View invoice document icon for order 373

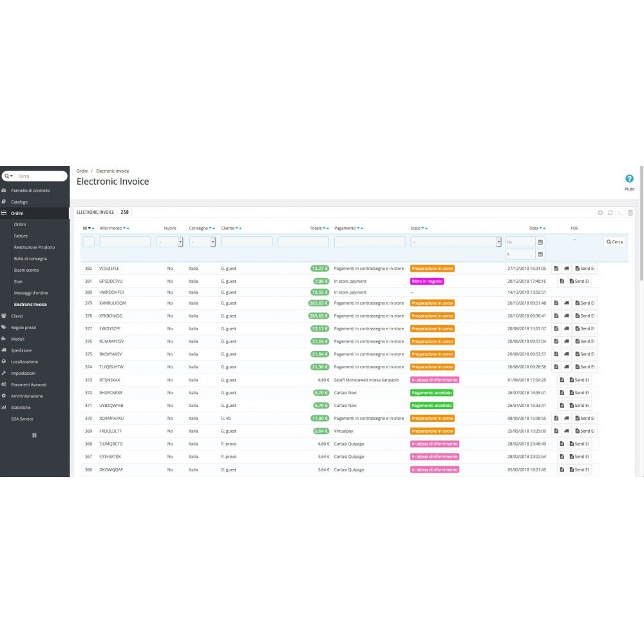click(x=562, y=380)
